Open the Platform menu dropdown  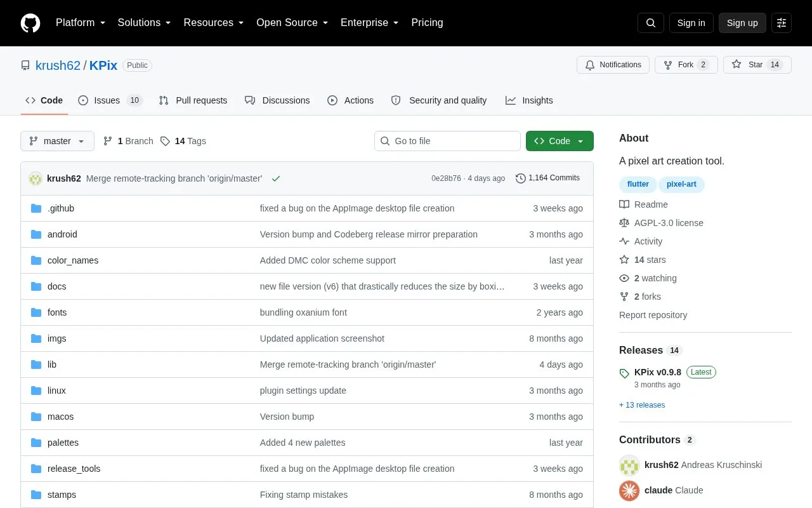coord(81,23)
